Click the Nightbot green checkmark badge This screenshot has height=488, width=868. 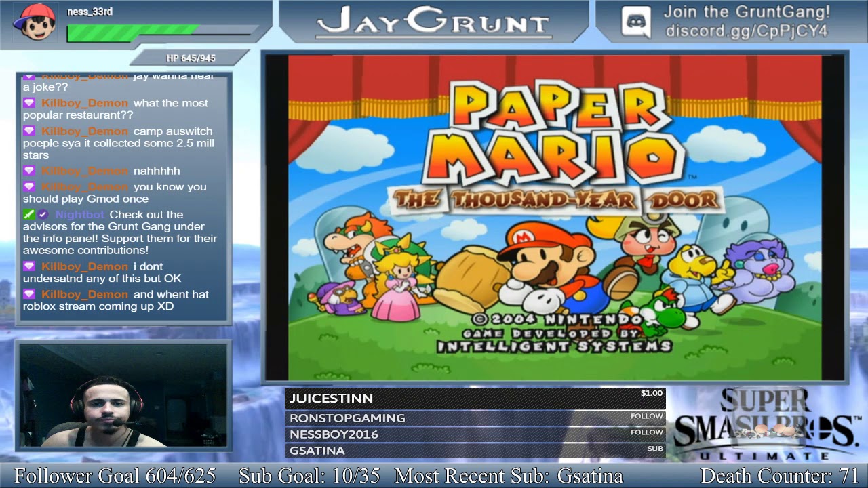click(28, 215)
